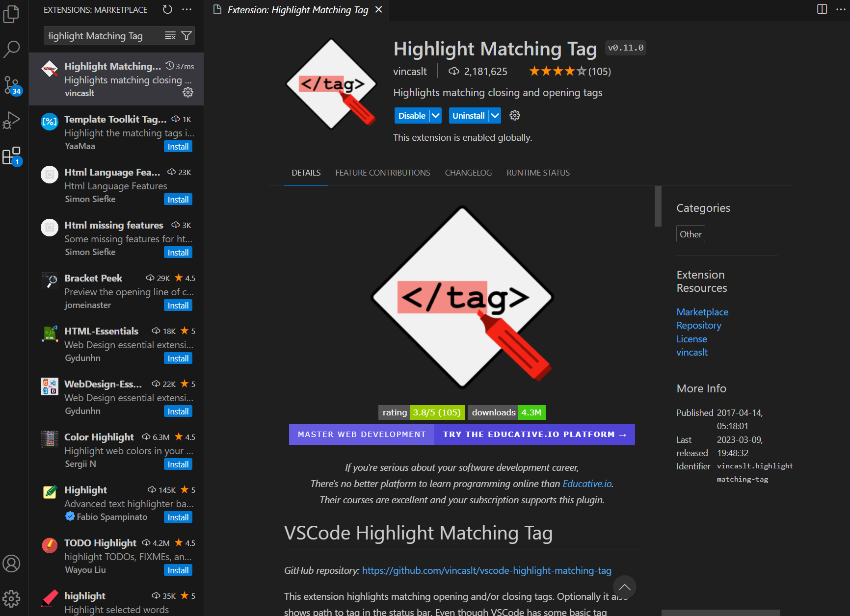Click manage gear on Highlight Matching list item
The width and height of the screenshot is (850, 616).
(188, 92)
